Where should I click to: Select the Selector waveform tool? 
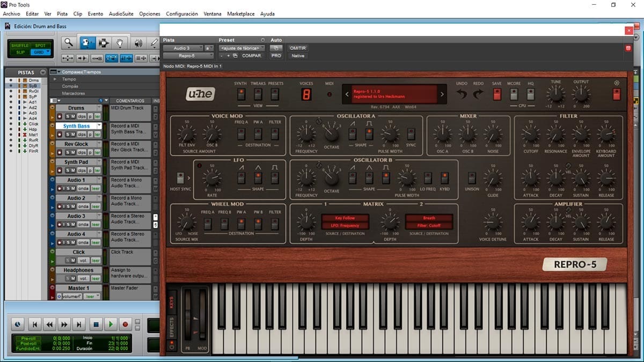tap(104, 43)
